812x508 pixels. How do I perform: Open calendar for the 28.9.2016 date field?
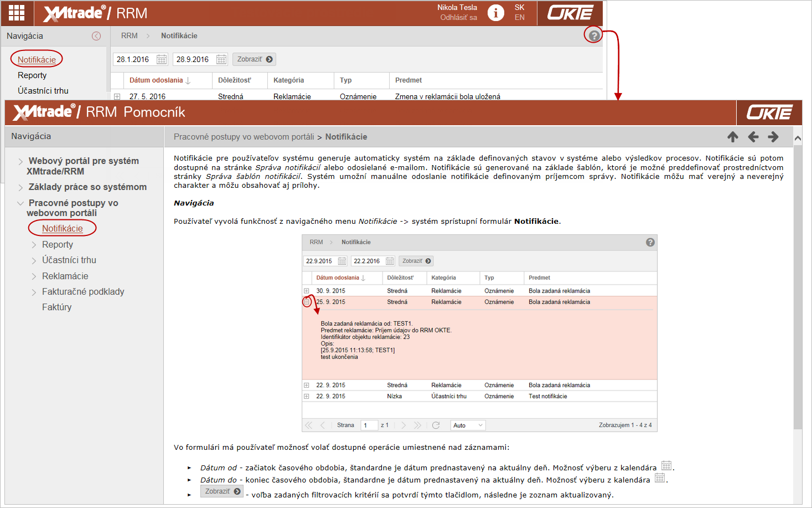click(221, 59)
